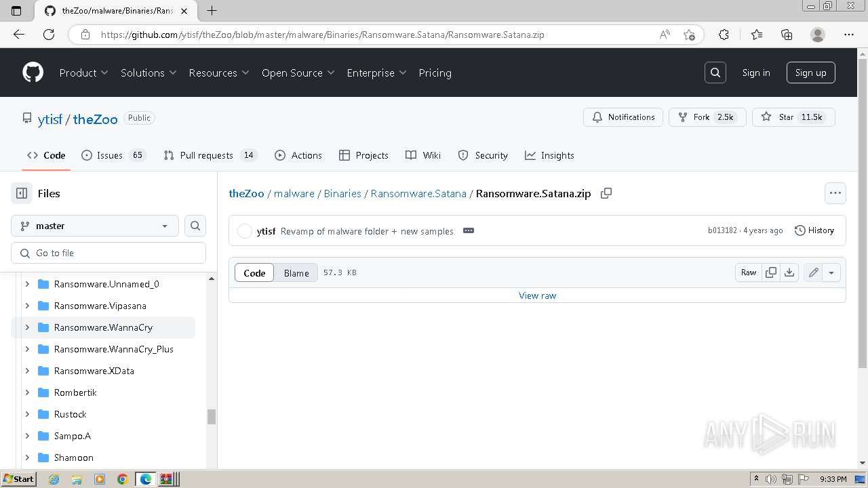Switch to the Insights tab

(549, 155)
